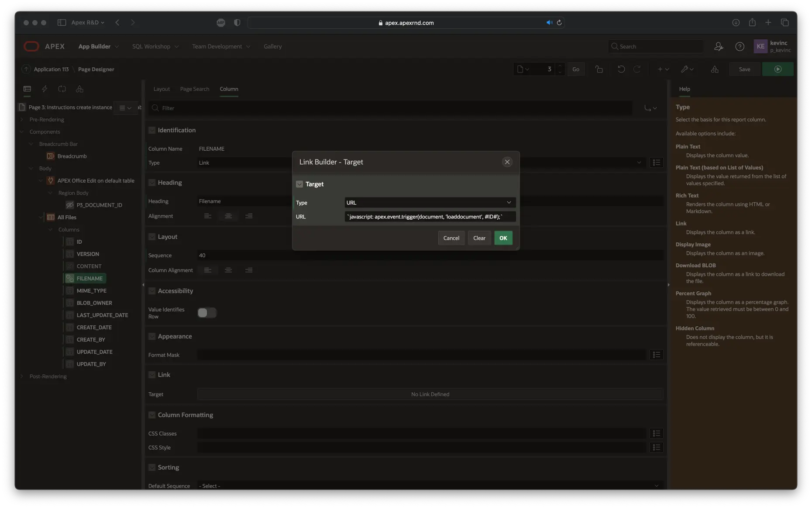Click the Redo icon
This screenshot has height=508, width=812.
click(637, 69)
